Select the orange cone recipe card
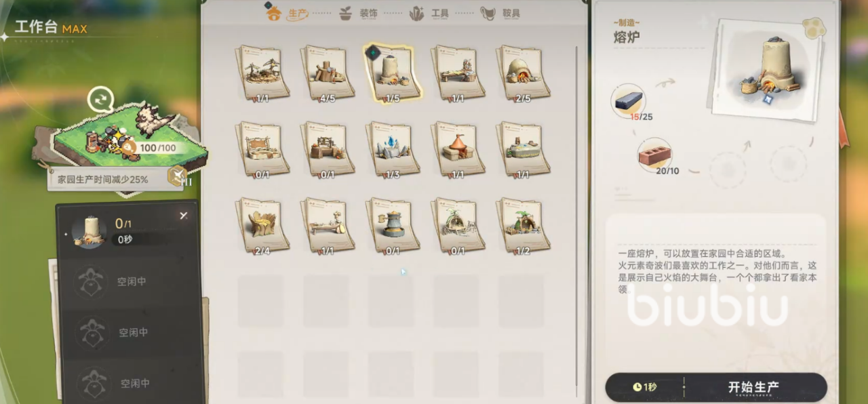868x404 pixels. pyautogui.click(x=458, y=149)
